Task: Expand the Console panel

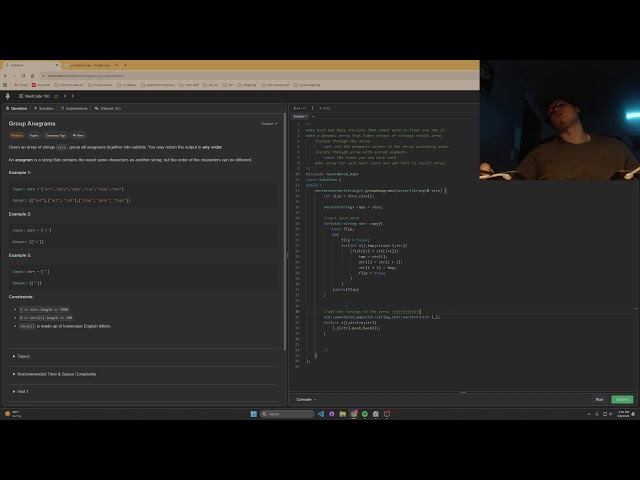Action: tap(306, 400)
